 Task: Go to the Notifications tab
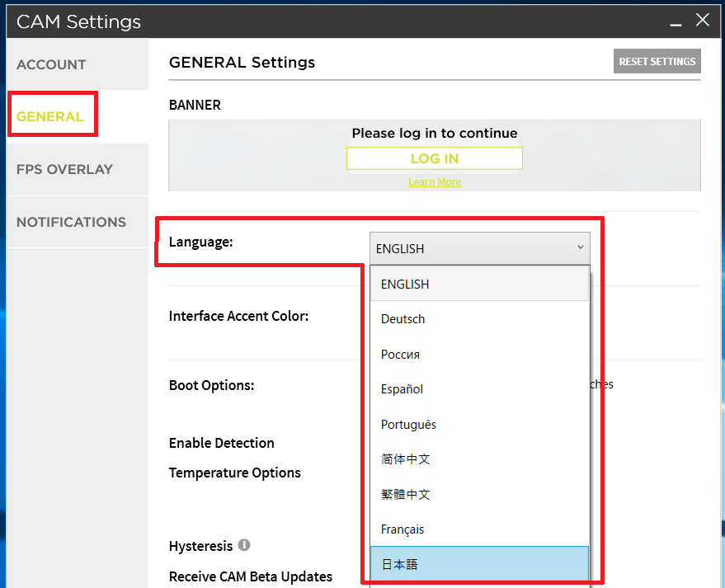tap(78, 222)
